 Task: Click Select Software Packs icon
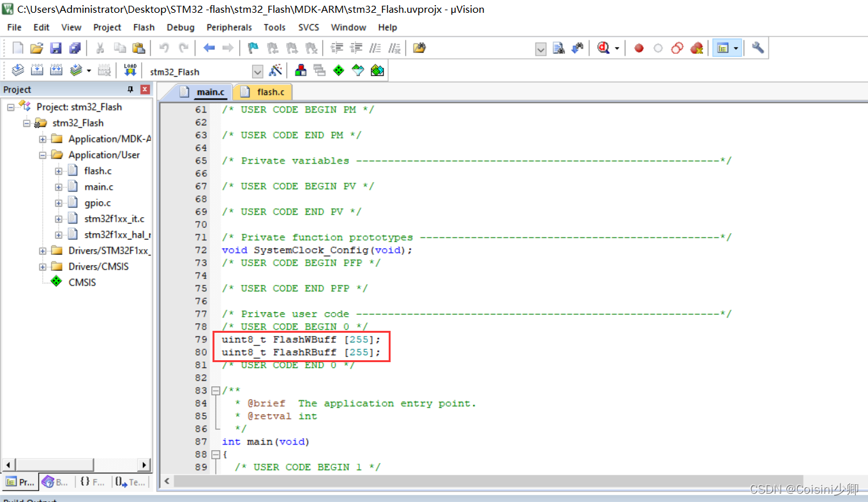coord(358,70)
